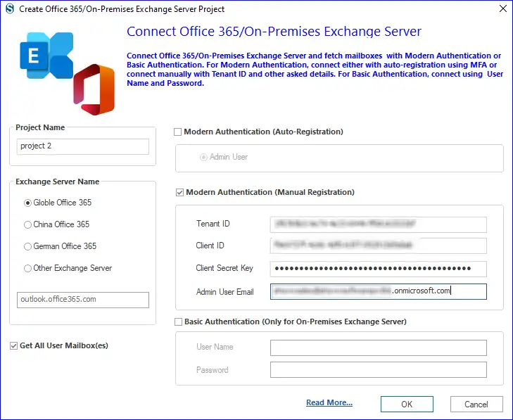513x420 pixels.
Task: Select Other Exchange Server option
Action: pyautogui.click(x=28, y=268)
